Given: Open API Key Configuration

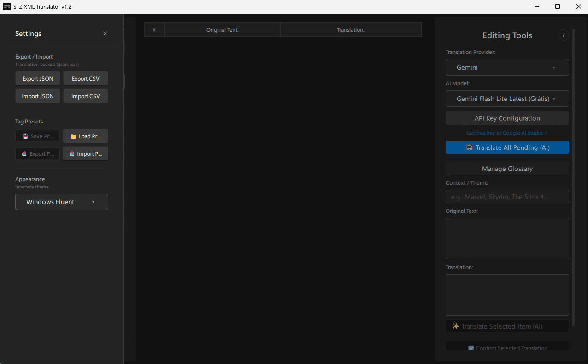Looking at the screenshot, I should (507, 118).
